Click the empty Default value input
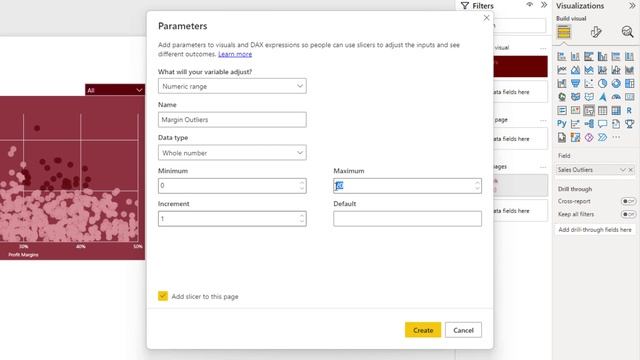The width and height of the screenshot is (640, 360). tap(407, 219)
